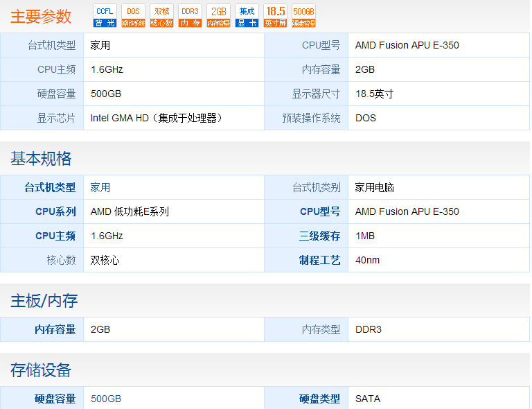Select the SATA value
Screen dimensions: 532x409
tap(367, 399)
